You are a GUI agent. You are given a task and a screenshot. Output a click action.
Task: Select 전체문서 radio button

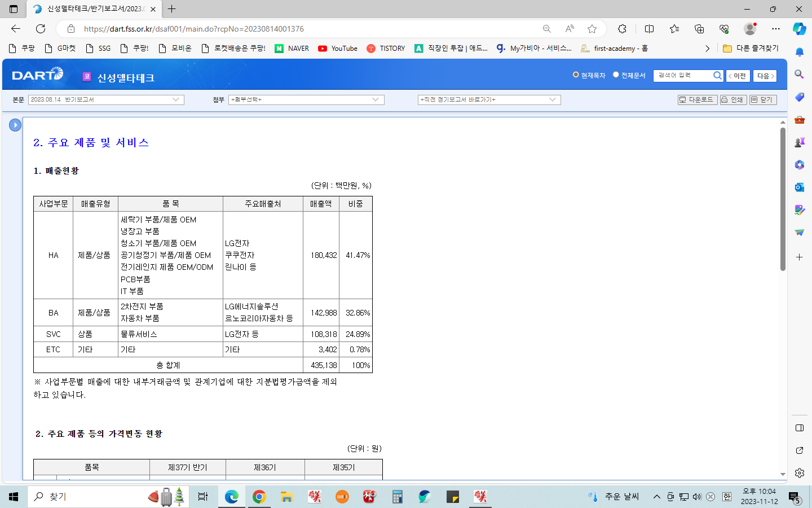(x=616, y=75)
